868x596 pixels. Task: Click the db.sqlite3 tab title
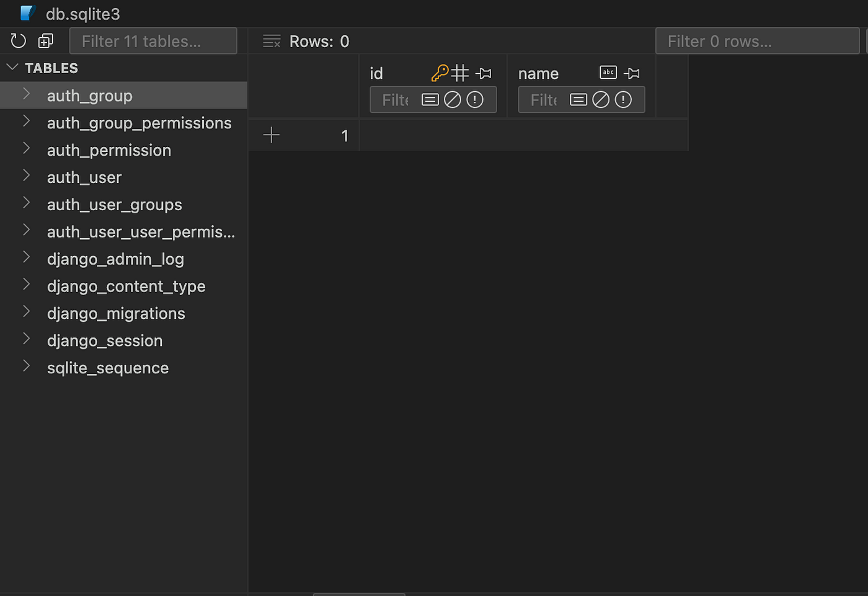83,14
